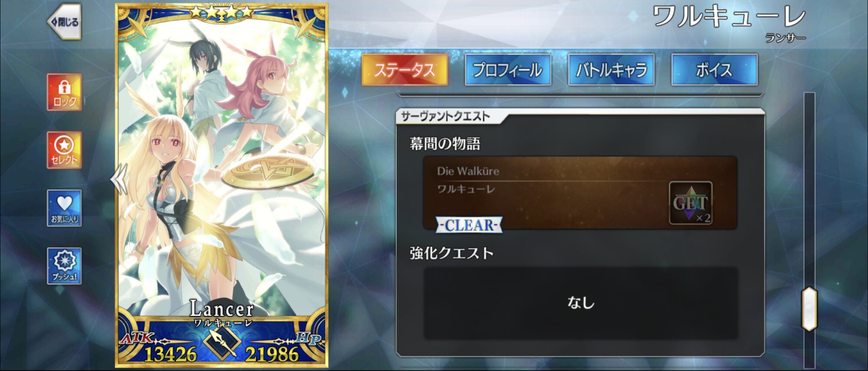
Task: Click the scrollbar handle on right
Action: (x=809, y=309)
